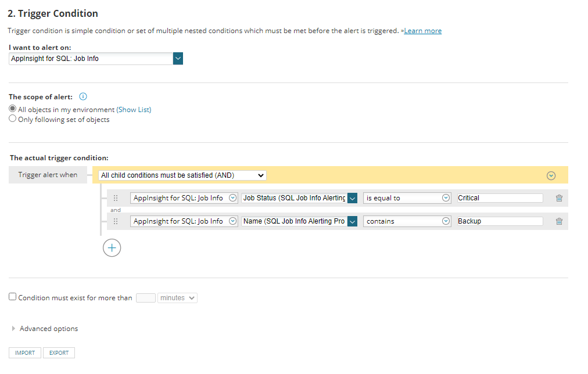This screenshot has width=588, height=374.
Task: Open the All child conditions (AND) dropdown
Action: pyautogui.click(x=182, y=175)
